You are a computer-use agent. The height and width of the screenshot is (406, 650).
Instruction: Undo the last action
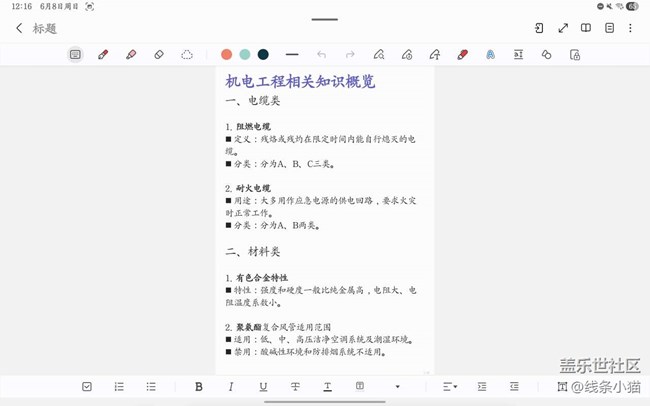coord(321,55)
